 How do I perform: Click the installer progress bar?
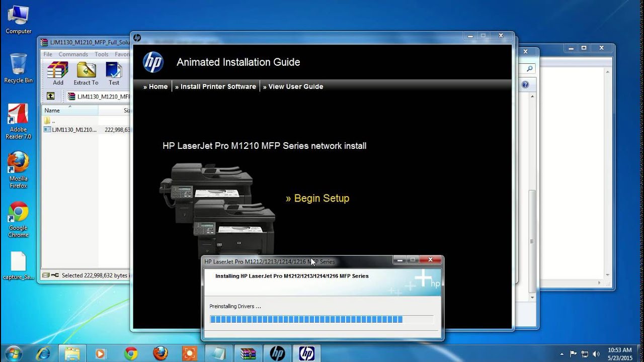click(321, 319)
